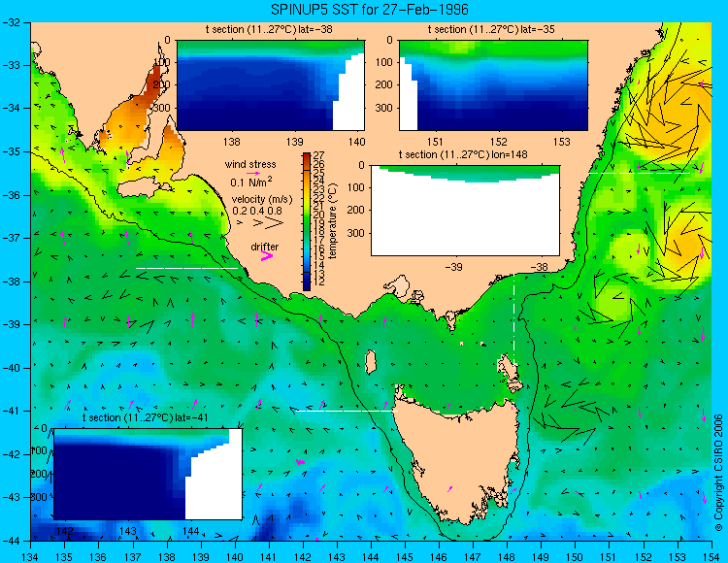Click the "144" tick under the lat=-41 section
Screen dimensions: 728x563
(x=191, y=531)
